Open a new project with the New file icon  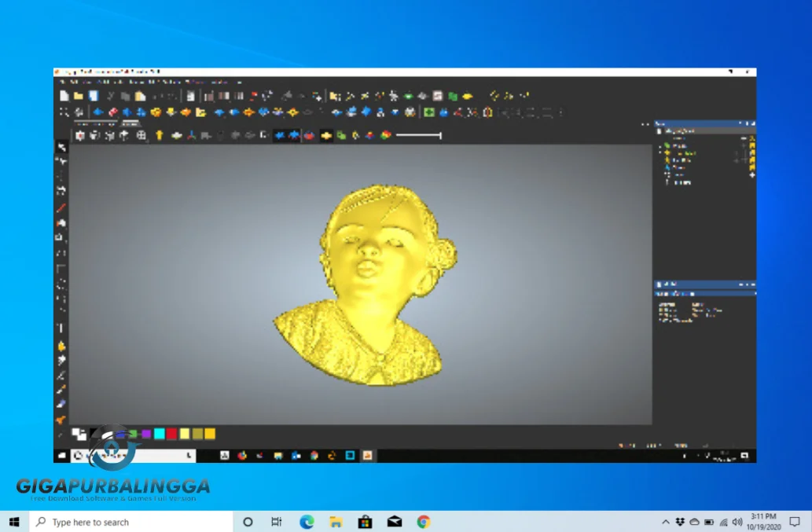click(x=64, y=94)
